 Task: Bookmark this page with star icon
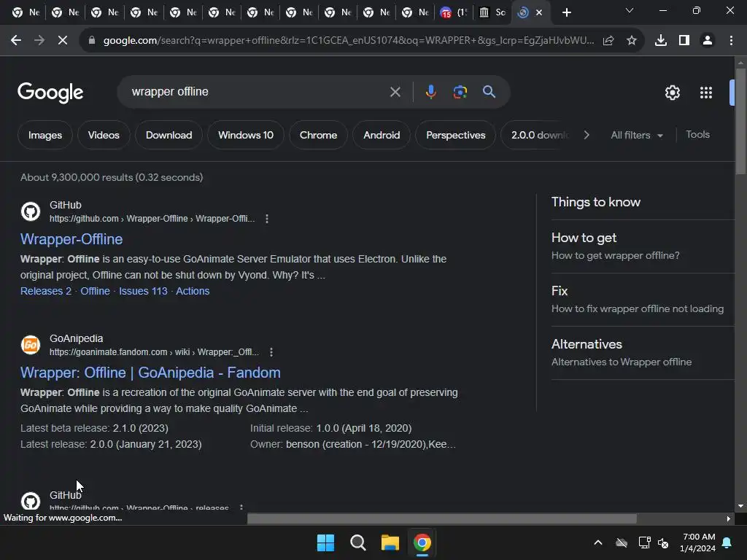point(631,41)
